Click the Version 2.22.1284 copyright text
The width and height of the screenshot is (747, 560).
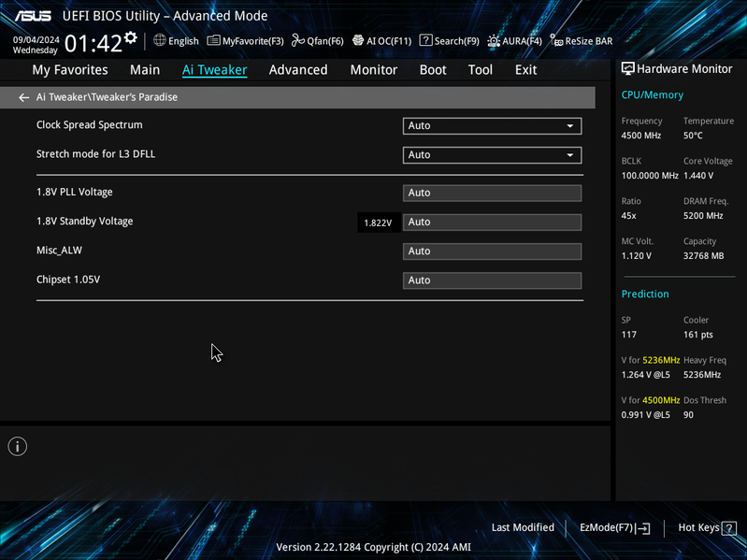pyautogui.click(x=374, y=548)
